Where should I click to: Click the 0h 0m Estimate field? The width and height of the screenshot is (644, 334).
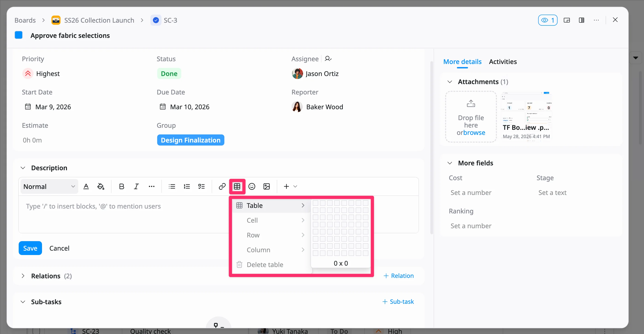32,140
